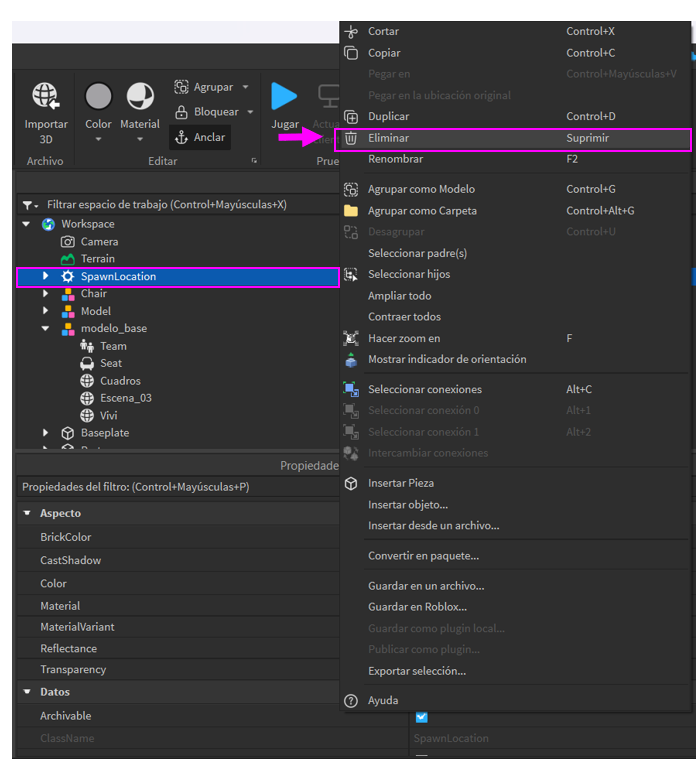Collapse the Workspace tree node
The image size is (698, 767).
coord(26,224)
